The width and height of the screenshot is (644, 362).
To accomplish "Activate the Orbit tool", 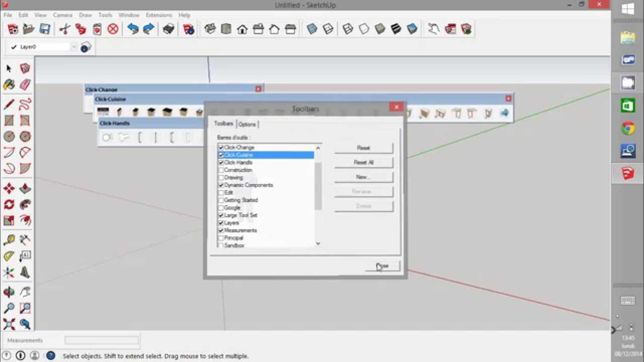I will (9, 292).
